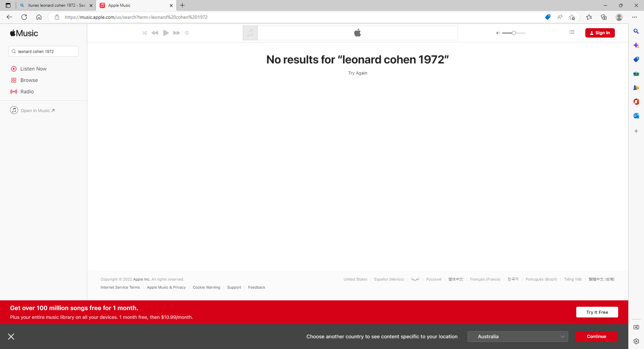Open Apple Music & Privacy link
This screenshot has width=644, height=349.
166,287
